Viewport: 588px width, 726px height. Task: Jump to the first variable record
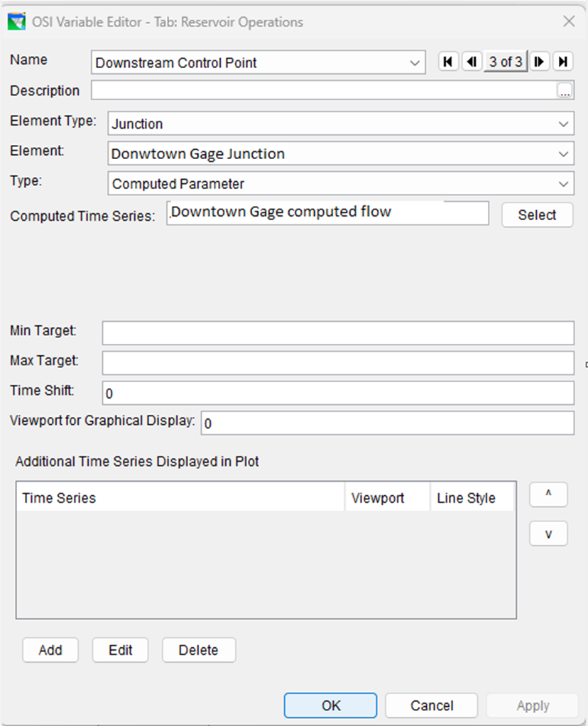[x=448, y=62]
